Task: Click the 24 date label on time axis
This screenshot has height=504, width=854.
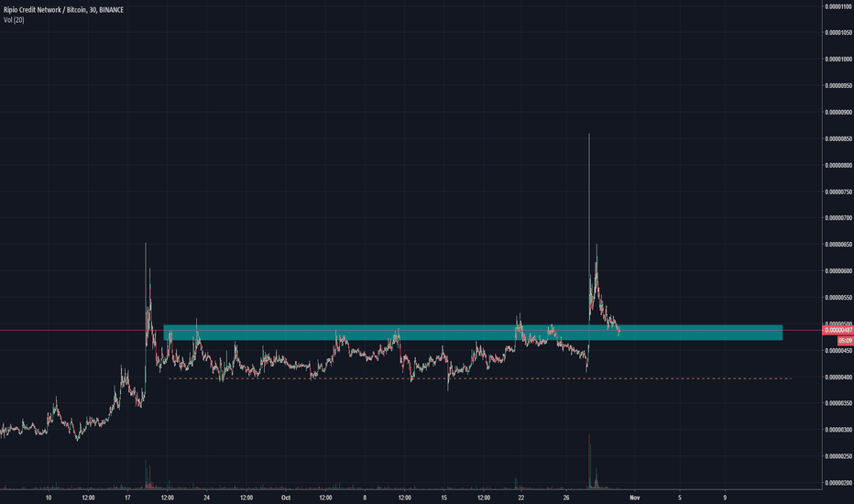Action: (x=206, y=498)
